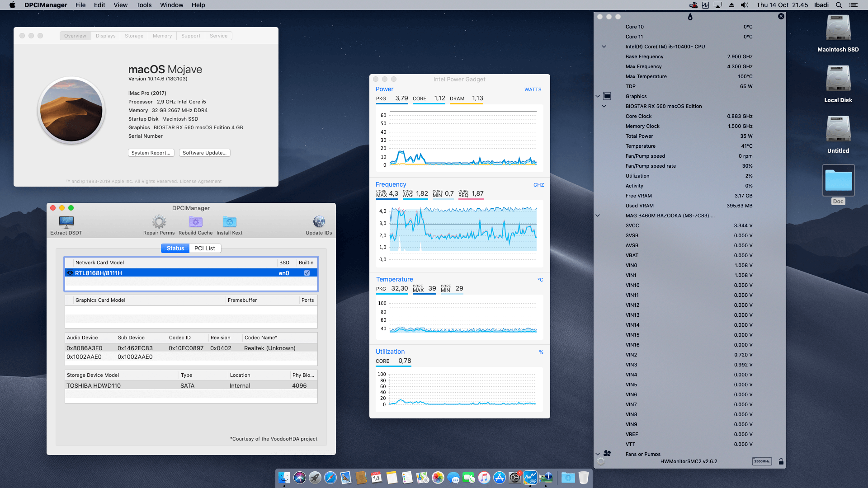Click the pin drop icon atop HWMonitorSMC2
The image size is (868, 488).
[690, 17]
